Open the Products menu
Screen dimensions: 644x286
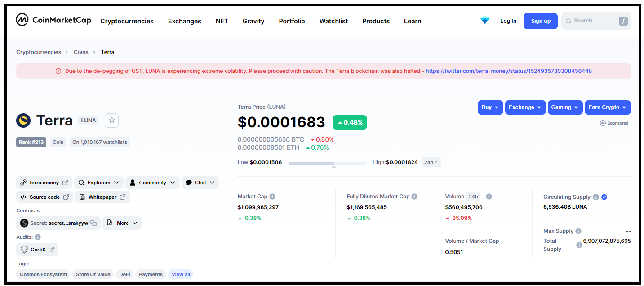376,21
